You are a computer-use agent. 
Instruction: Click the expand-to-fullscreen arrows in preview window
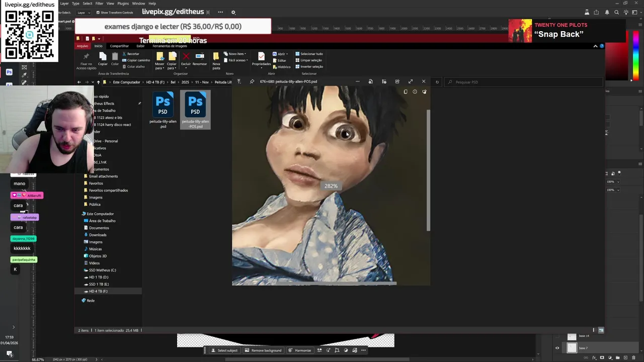[x=411, y=81]
